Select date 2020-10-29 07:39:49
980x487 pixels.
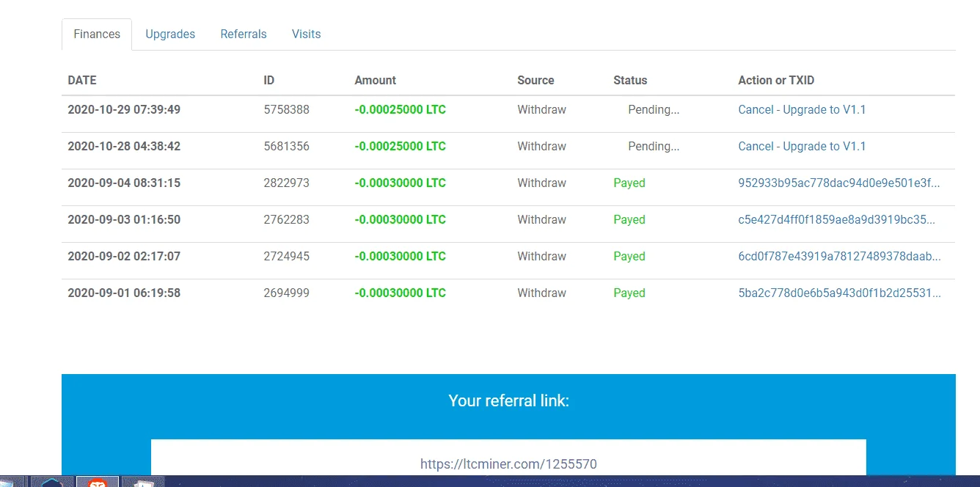pyautogui.click(x=124, y=110)
